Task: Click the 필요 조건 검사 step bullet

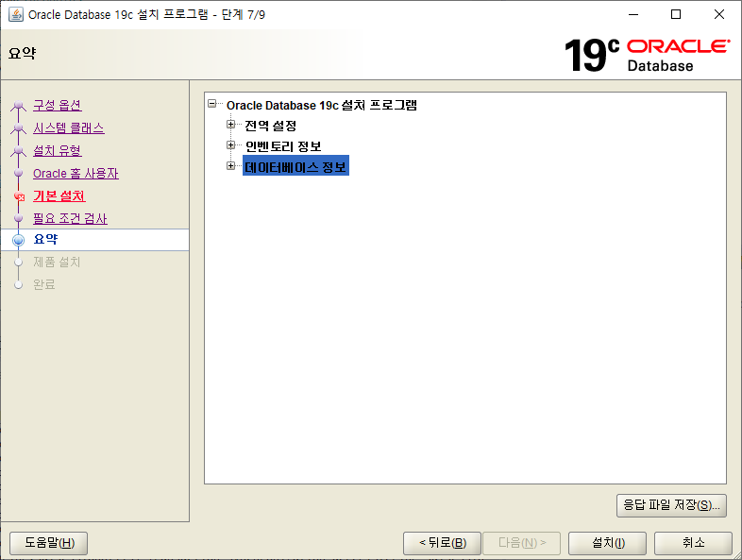Action: coord(19,218)
